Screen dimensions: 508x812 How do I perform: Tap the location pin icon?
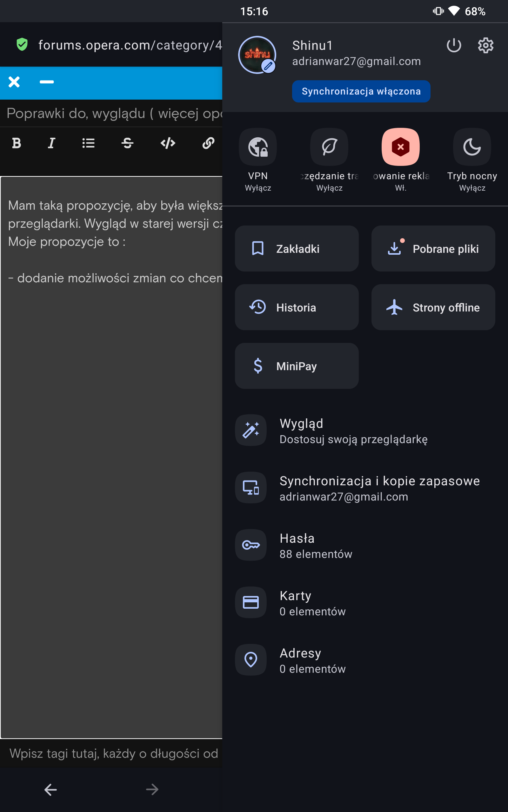tap(251, 660)
